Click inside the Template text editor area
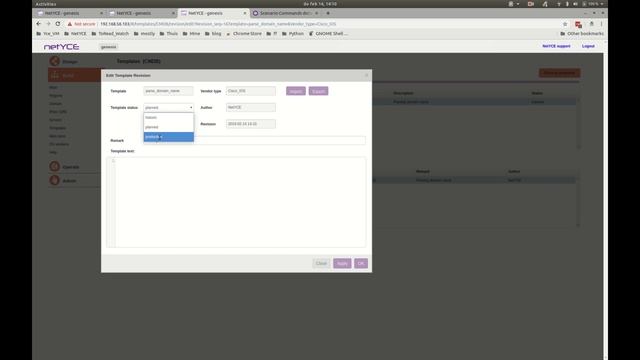The image size is (640, 360). tap(240, 202)
